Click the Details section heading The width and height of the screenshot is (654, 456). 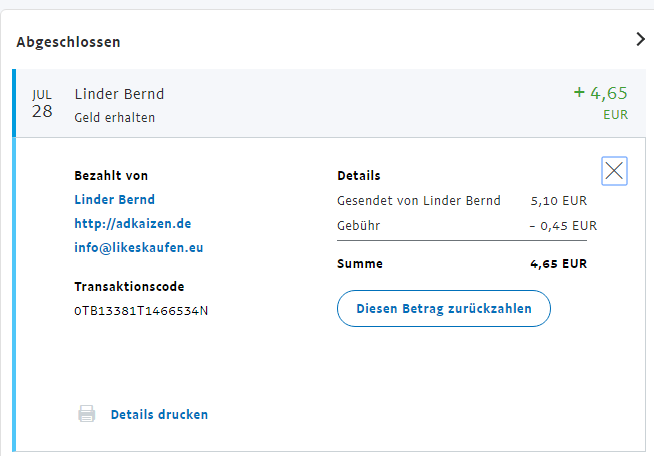pos(358,176)
